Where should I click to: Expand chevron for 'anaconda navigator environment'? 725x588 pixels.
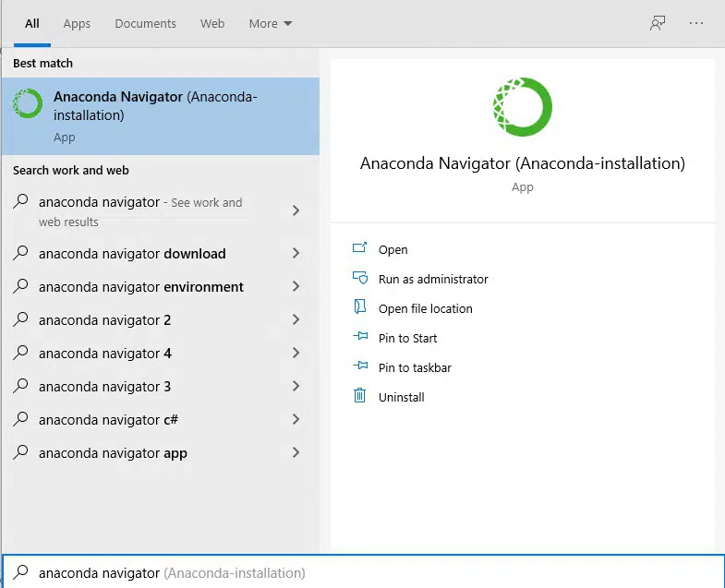(296, 286)
